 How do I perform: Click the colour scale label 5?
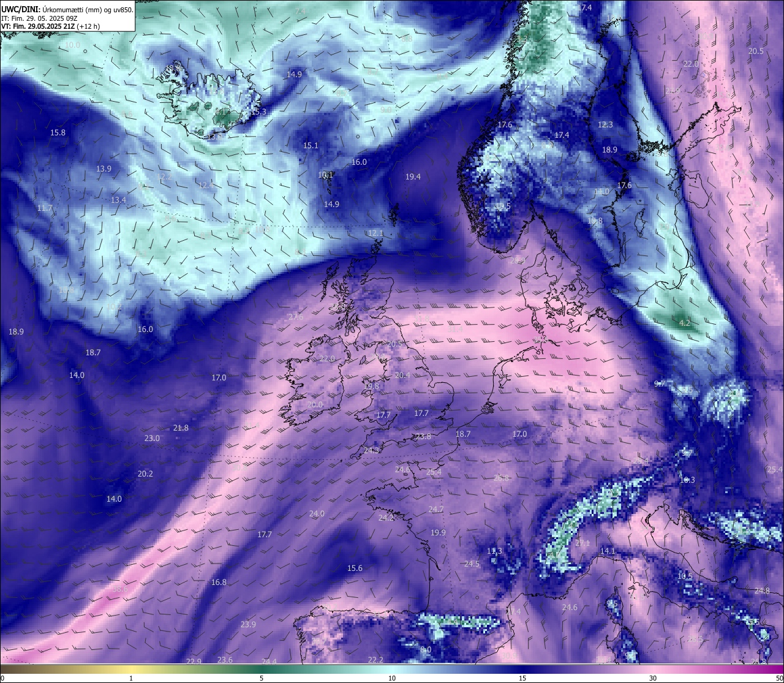tap(262, 678)
